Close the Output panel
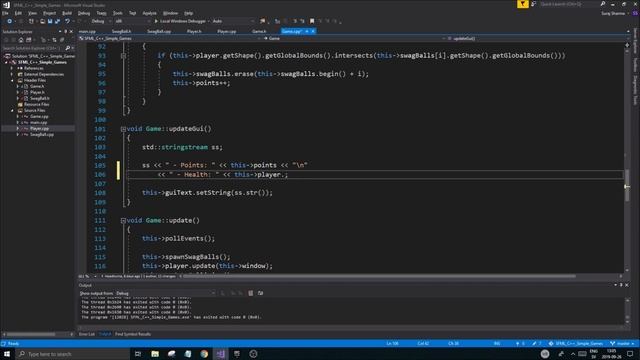This screenshot has height=360, width=640. (627, 285)
